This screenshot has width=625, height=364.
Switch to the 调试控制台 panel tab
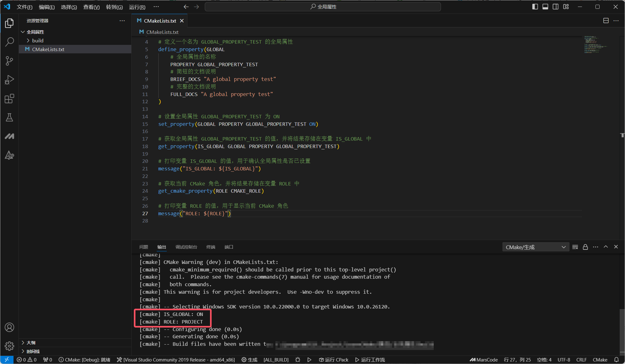coord(186,247)
